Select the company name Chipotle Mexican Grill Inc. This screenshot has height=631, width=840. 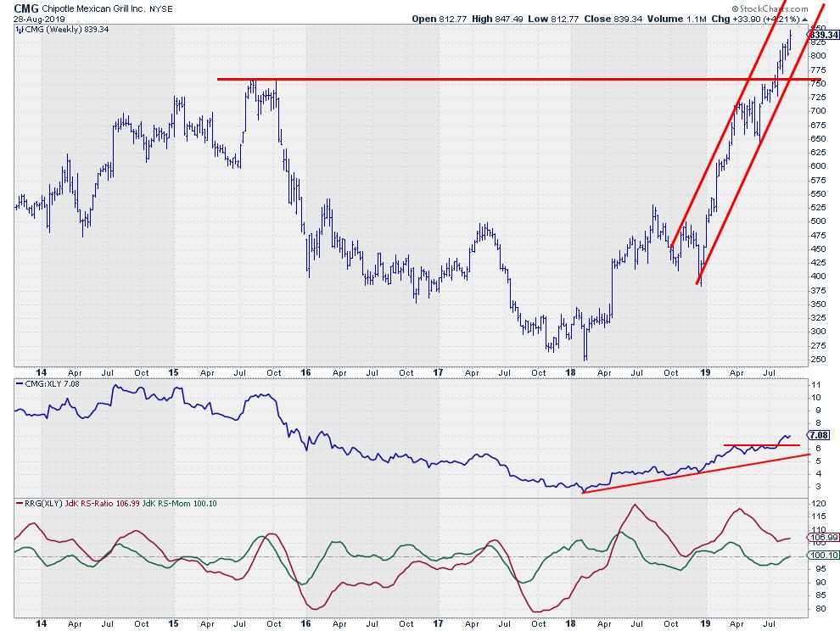pos(93,9)
